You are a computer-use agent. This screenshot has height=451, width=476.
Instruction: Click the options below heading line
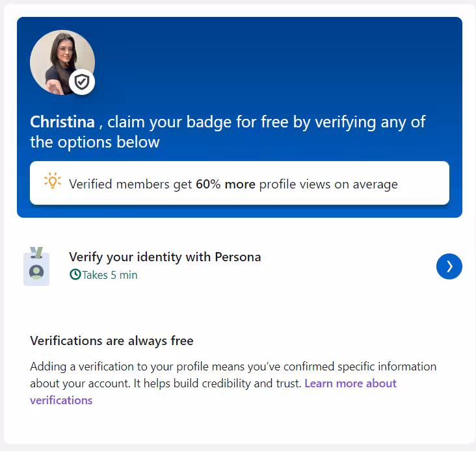(x=95, y=142)
